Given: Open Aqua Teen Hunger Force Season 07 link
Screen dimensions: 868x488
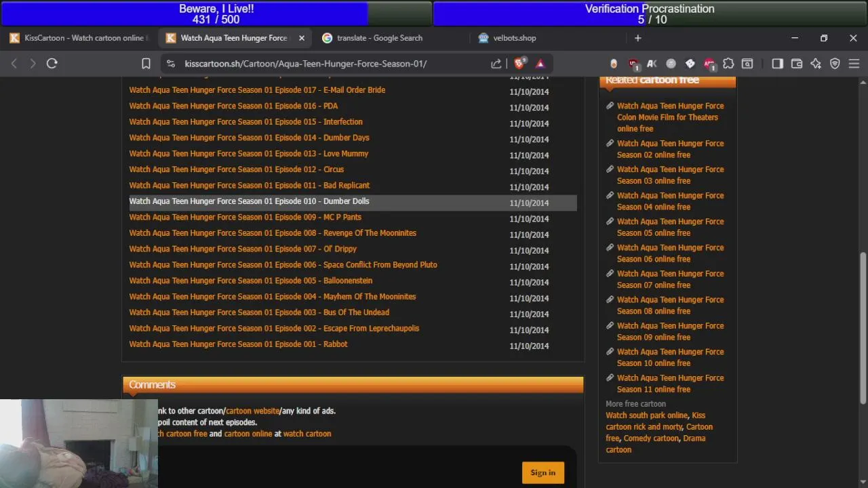Looking at the screenshot, I should click(x=670, y=279).
